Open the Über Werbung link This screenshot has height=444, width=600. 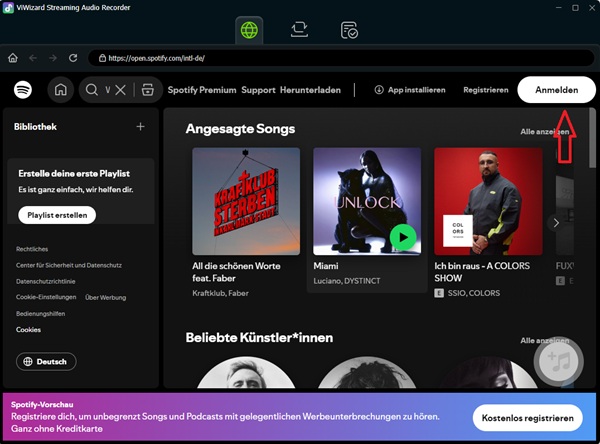(x=106, y=297)
